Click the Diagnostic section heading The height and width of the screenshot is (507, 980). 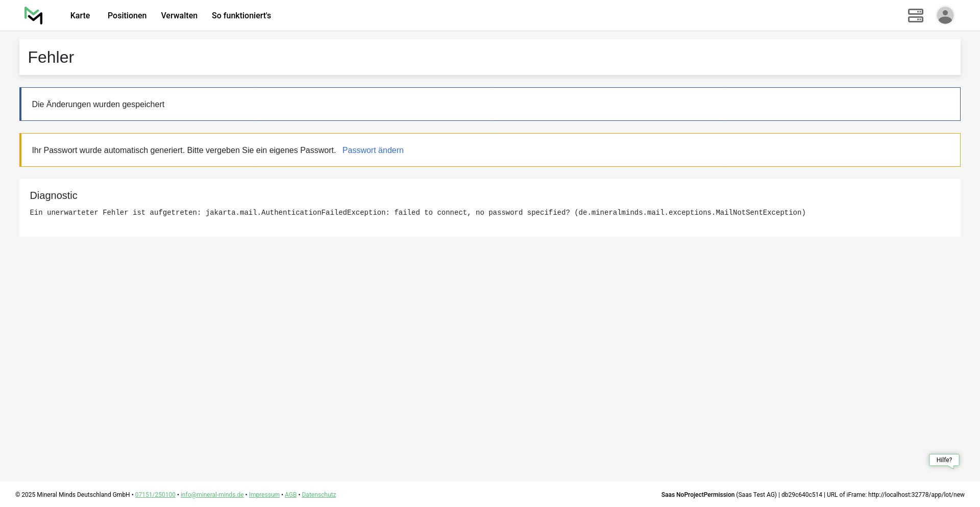pos(54,196)
